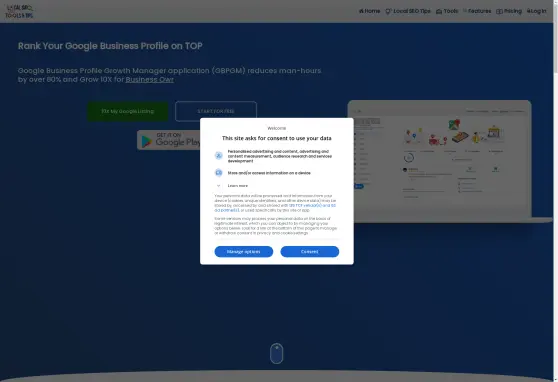The width and height of the screenshot is (558, 382).
Task: Open the Google Play store badge
Action: point(169,140)
